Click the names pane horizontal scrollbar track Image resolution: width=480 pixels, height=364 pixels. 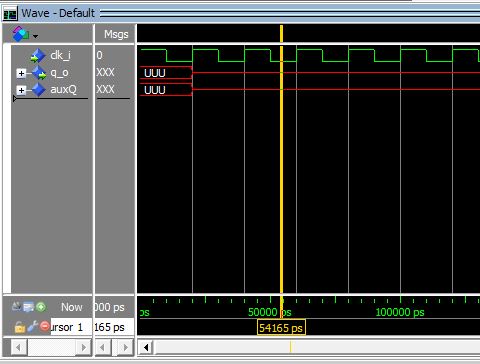click(x=51, y=348)
